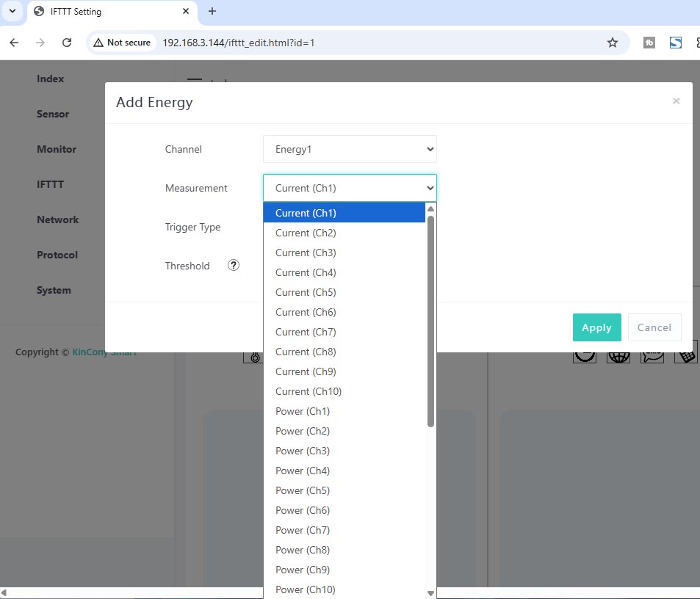
Task: Close the Add Energy dialog with X
Action: click(x=676, y=101)
